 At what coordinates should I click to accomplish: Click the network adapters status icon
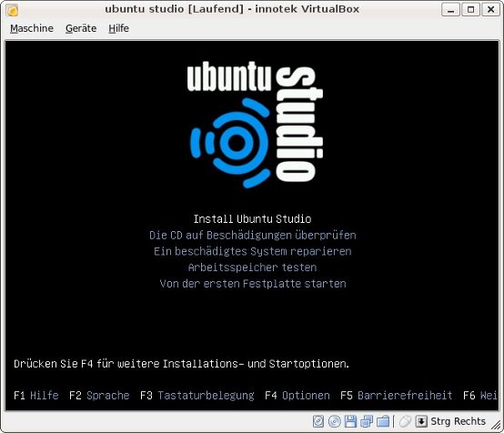[367, 421]
